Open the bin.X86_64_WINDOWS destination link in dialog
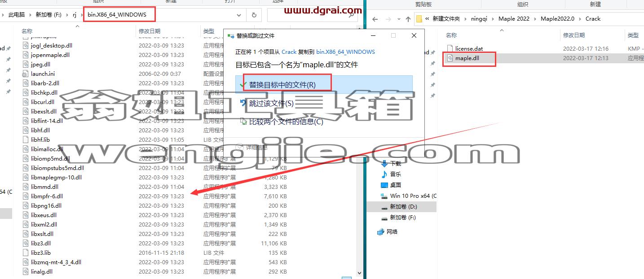The width and height of the screenshot is (644, 279). point(345,52)
